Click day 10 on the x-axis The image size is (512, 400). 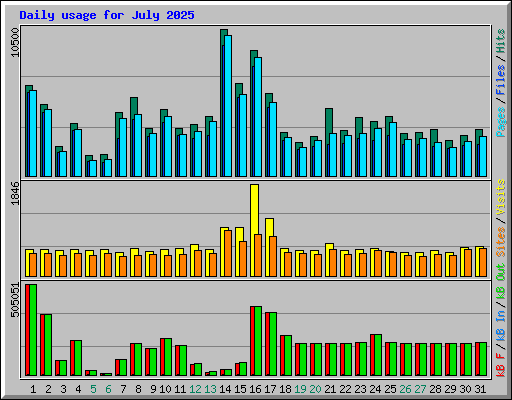(x=165, y=389)
